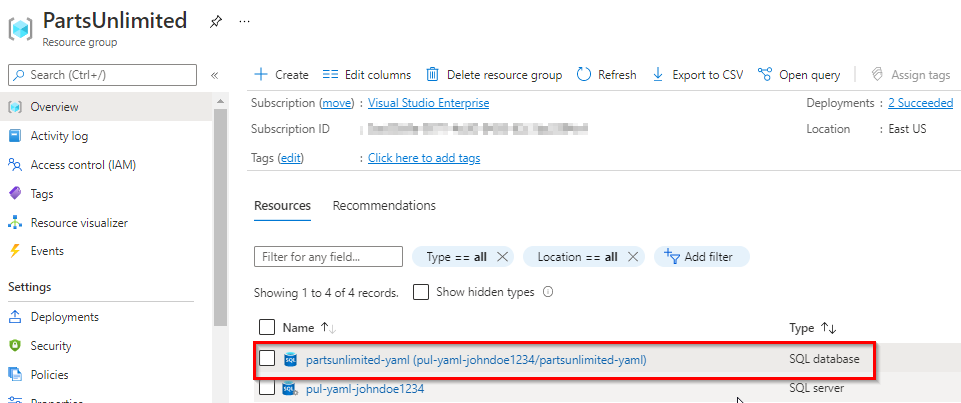Collapse the sidebar with double chevron
This screenshot has height=403, width=961.
pyautogui.click(x=215, y=75)
